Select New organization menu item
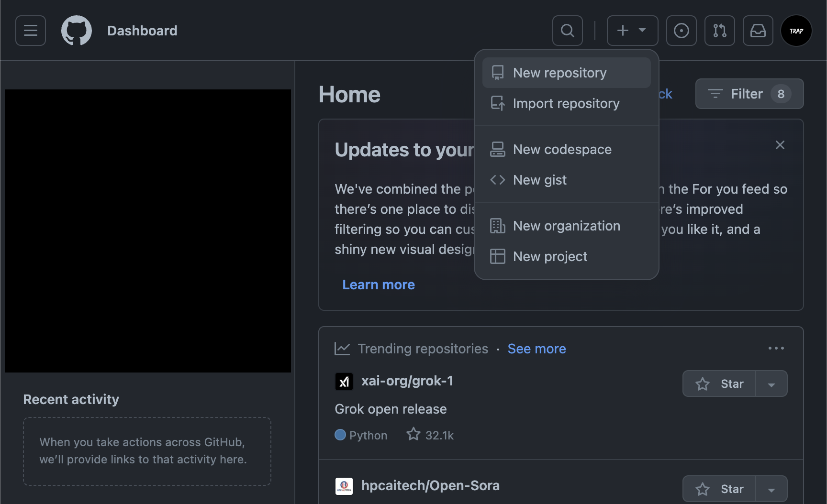827x504 pixels. point(567,226)
